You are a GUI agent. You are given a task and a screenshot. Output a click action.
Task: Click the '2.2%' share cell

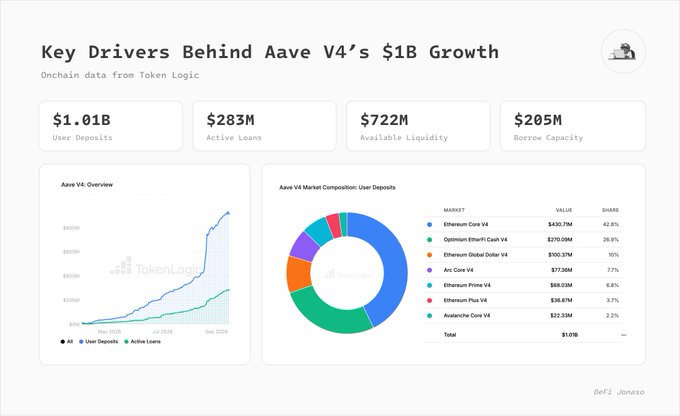(x=612, y=316)
